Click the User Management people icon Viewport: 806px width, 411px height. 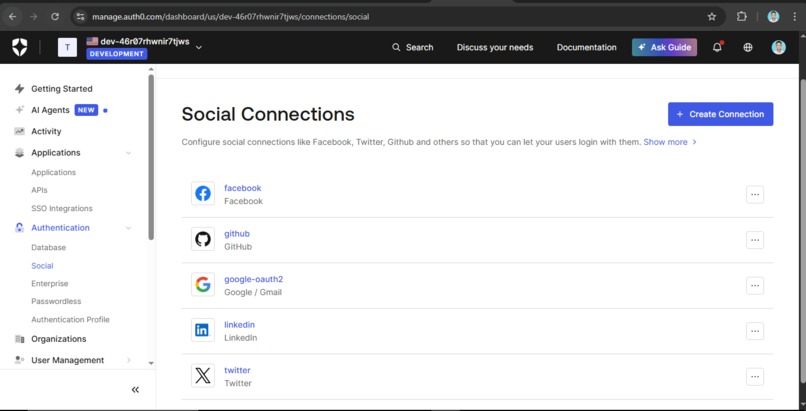pos(20,360)
